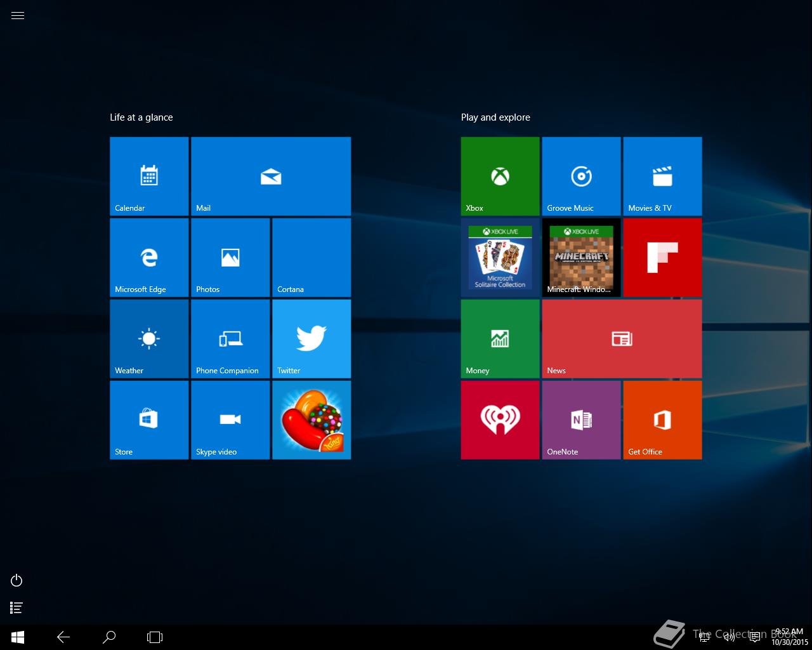This screenshot has width=812, height=650.
Task: Click the volume icon in system tray
Action: pyautogui.click(x=730, y=637)
